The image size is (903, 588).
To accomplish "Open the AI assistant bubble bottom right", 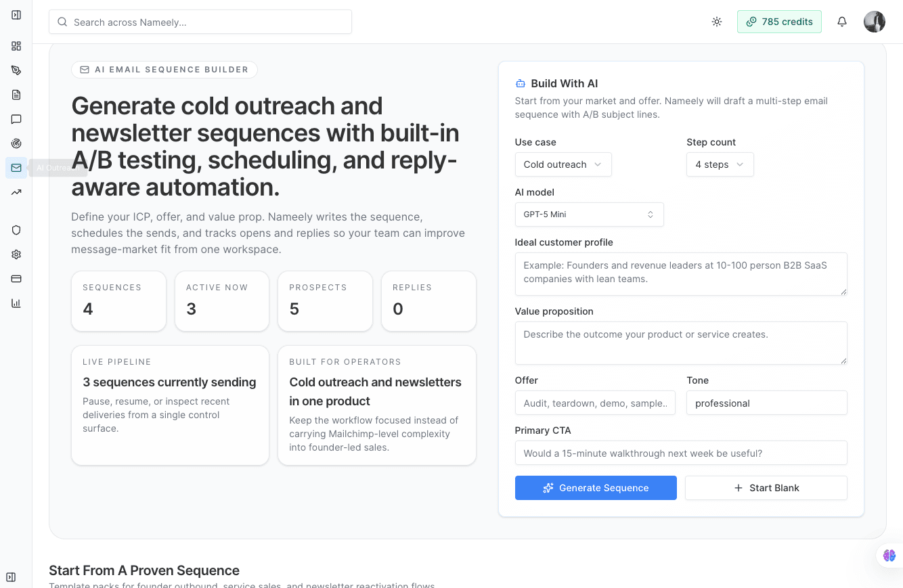I will point(888,555).
